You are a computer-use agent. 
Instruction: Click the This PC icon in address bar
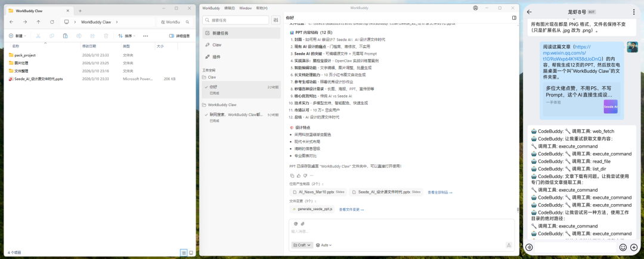point(67,21)
